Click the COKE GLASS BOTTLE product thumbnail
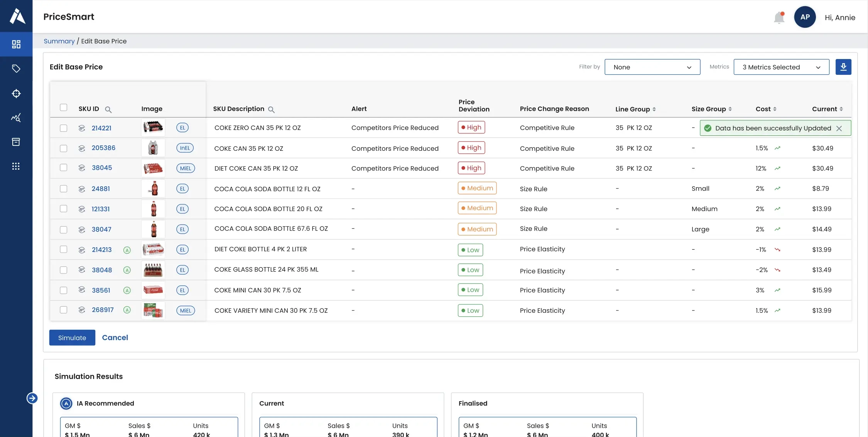The width and height of the screenshot is (868, 437). click(x=153, y=270)
